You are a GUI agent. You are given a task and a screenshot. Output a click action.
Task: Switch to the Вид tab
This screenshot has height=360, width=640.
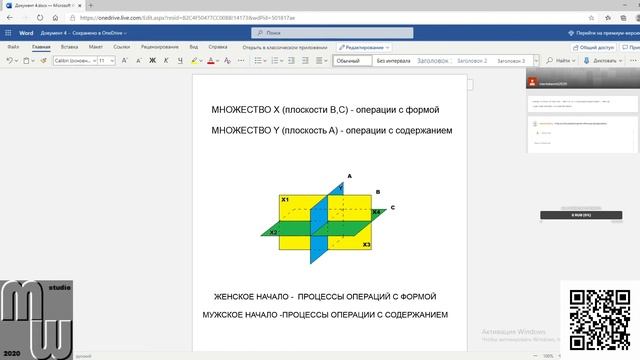pos(193,47)
